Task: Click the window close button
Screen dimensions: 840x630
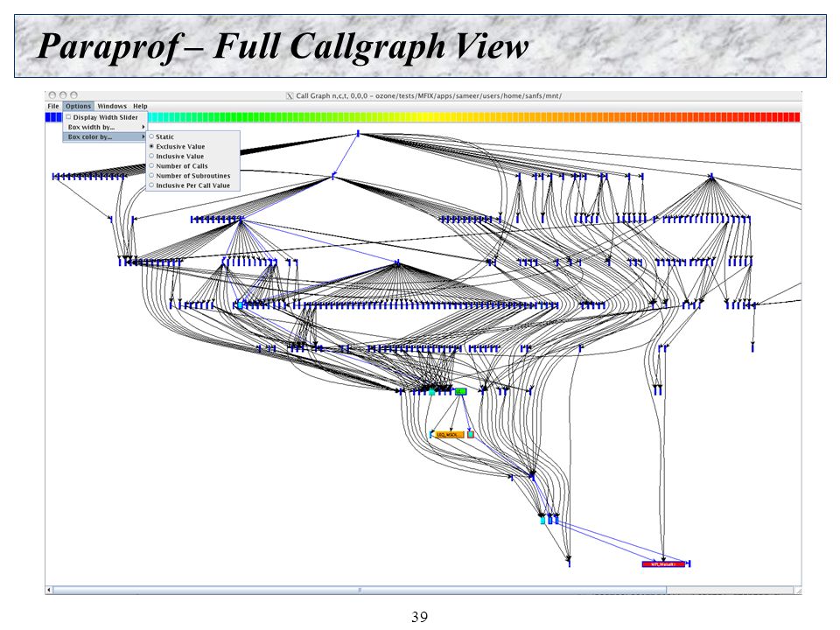Action: [x=52, y=94]
